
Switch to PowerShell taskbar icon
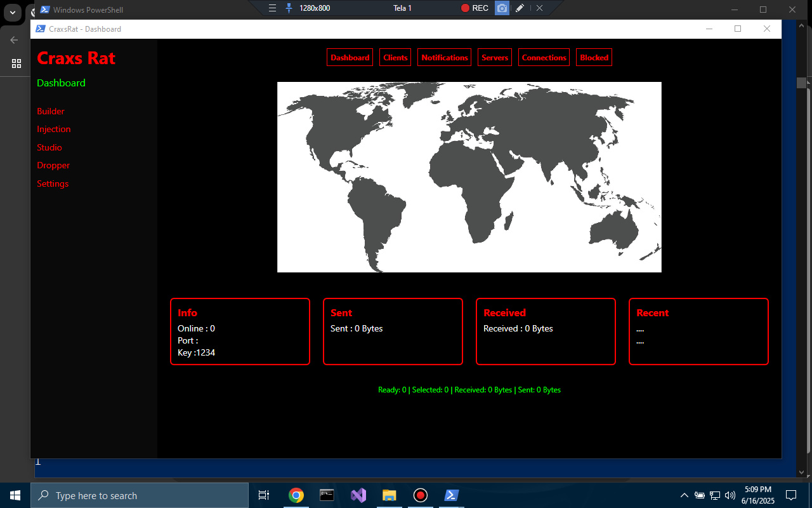[x=451, y=495]
